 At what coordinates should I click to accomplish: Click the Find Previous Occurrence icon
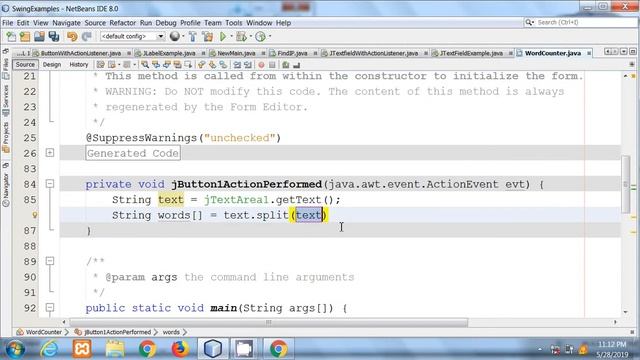click(x=156, y=64)
